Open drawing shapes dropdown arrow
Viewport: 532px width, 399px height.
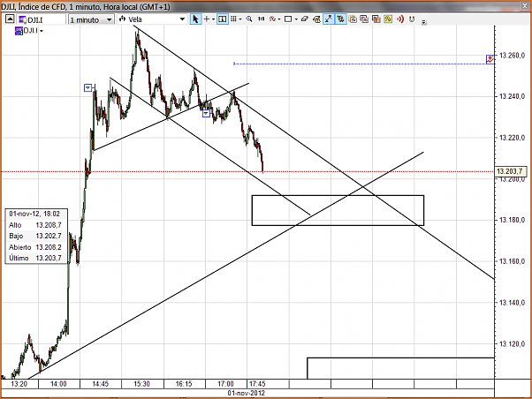tap(296, 19)
